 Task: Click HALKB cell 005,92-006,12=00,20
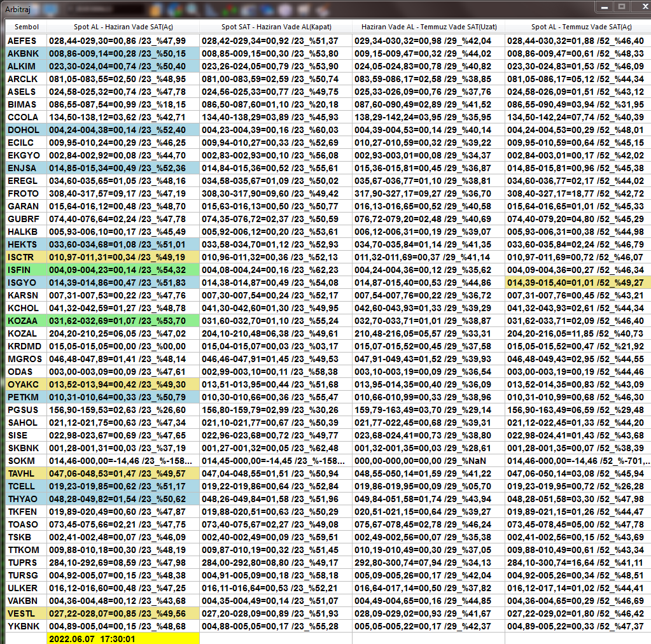[276, 232]
